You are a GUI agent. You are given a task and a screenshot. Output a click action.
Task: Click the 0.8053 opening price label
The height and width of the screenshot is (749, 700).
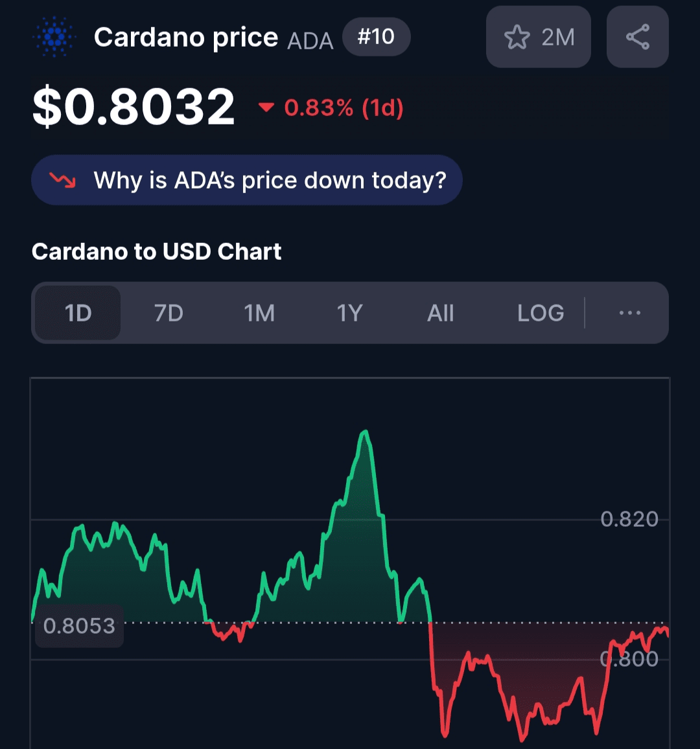tap(79, 626)
